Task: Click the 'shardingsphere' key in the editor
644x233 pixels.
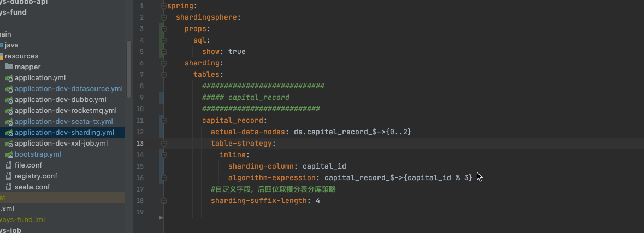Action: click(x=206, y=17)
